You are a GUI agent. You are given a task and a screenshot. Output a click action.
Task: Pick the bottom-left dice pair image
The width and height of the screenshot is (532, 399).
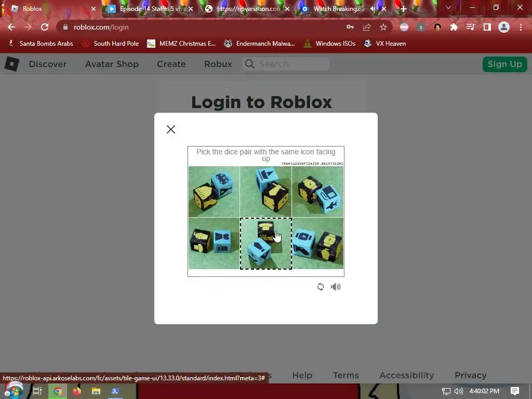click(214, 243)
